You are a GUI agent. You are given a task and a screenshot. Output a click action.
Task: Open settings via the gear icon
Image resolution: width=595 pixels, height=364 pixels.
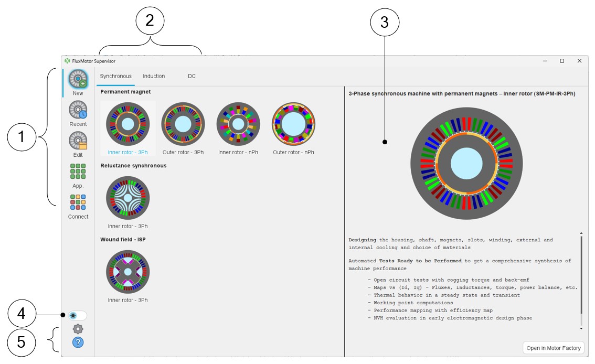click(78, 329)
